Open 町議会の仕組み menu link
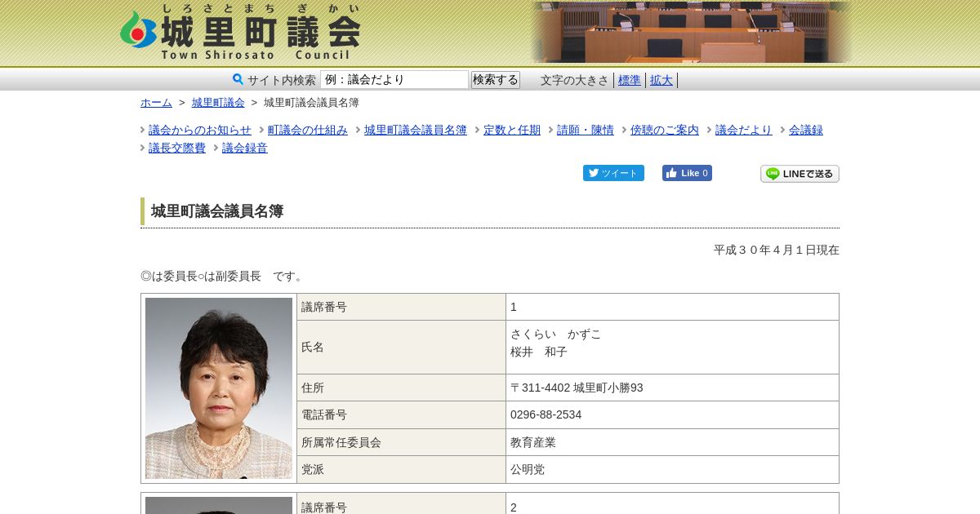980x514 pixels. tap(308, 130)
